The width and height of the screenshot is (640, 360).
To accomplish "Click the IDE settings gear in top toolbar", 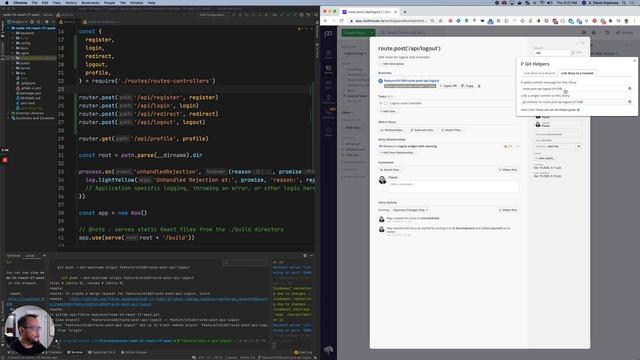I will (x=302, y=15).
